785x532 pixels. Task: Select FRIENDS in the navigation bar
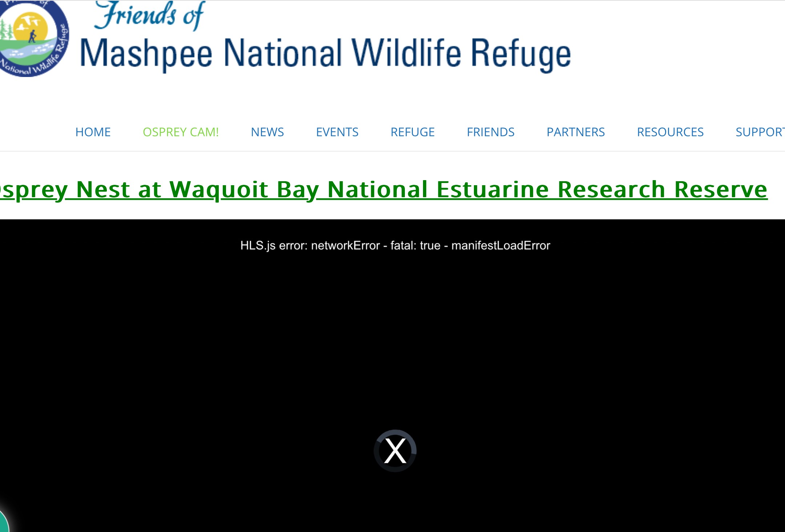(491, 132)
